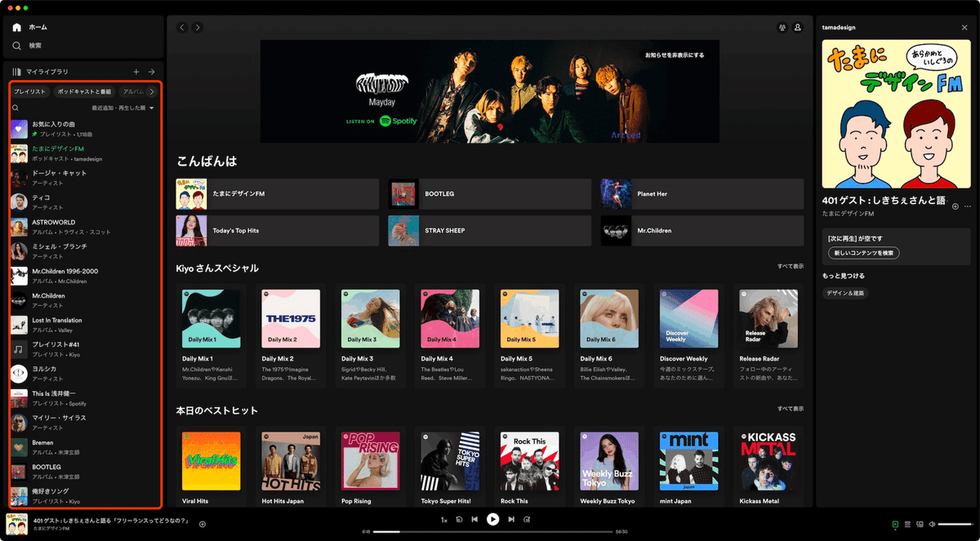Add current episode with bottom-bar plus icon
This screenshot has height=541, width=980.
203,524
